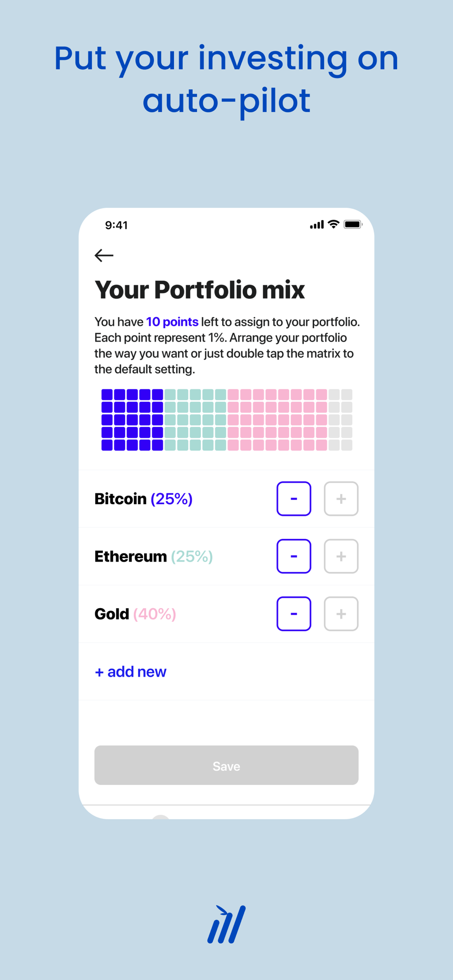Select the blue Bitcoin block in matrix
This screenshot has width=453, height=980.
pos(132,420)
